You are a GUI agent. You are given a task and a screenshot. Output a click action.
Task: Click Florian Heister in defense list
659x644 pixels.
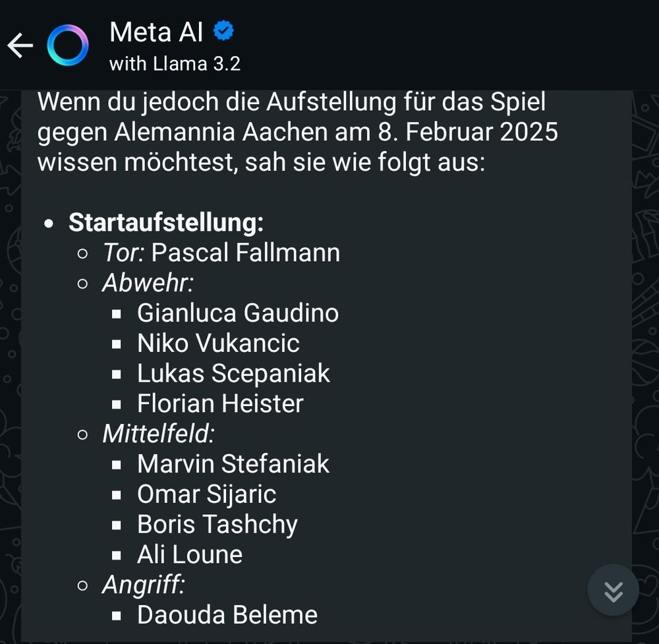click(220, 403)
